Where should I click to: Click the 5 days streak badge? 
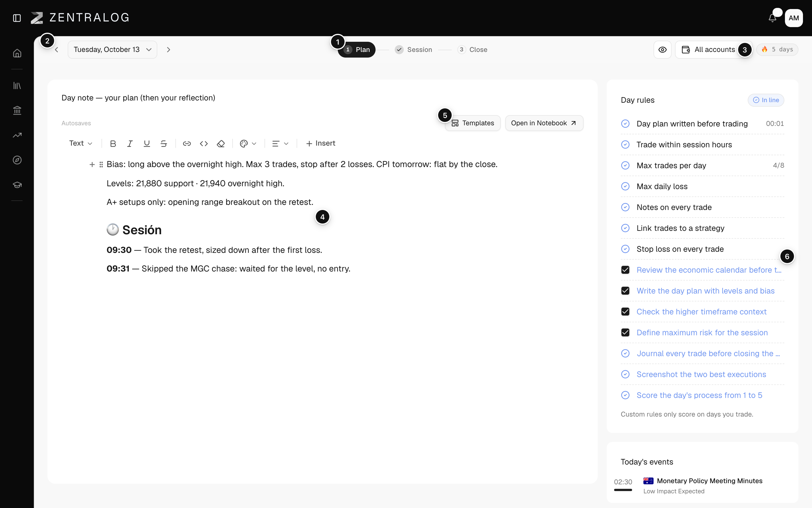click(777, 50)
